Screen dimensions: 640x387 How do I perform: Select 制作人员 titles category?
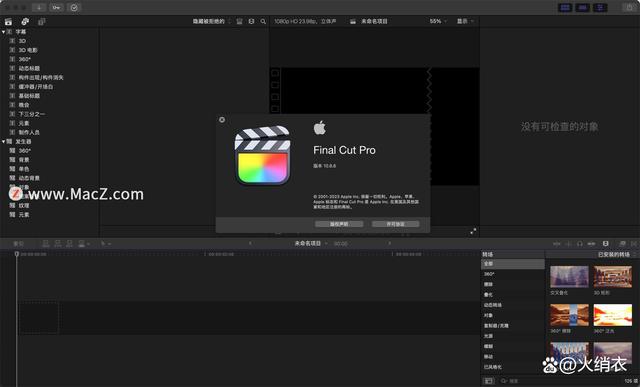pos(29,133)
